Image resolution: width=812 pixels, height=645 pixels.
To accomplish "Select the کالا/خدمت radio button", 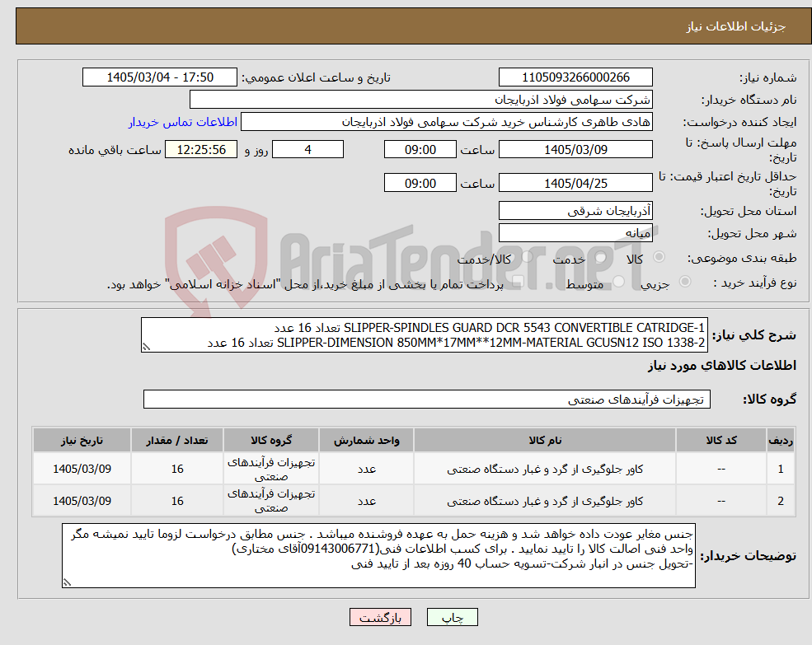I will [527, 256].
